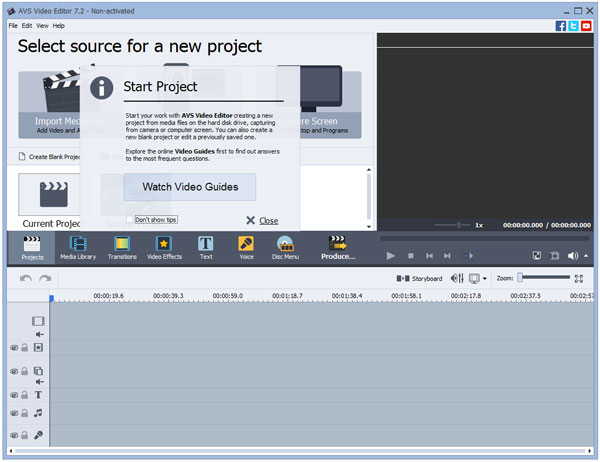The height and width of the screenshot is (462, 600).
Task: Open the File menu
Action: pos(13,25)
